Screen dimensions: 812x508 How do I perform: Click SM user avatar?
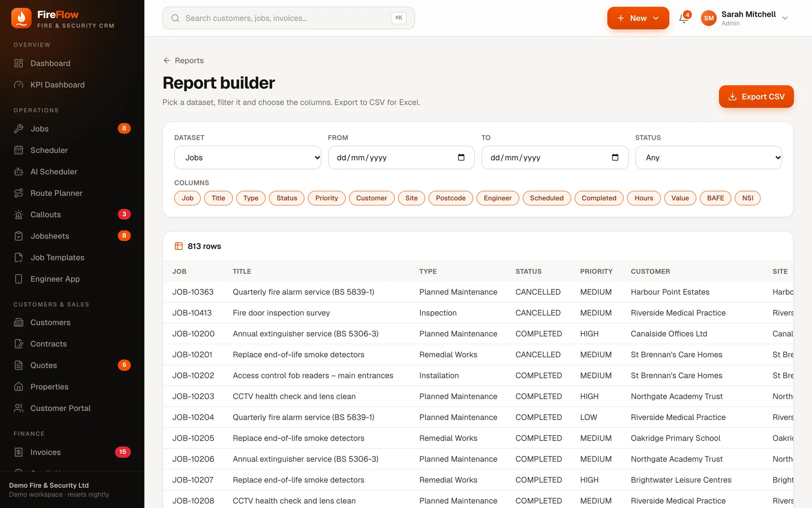(x=709, y=18)
